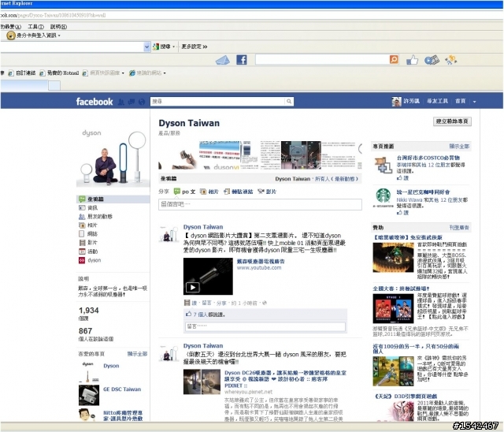
Task: Click the 1,934 likes count
Action: [x=89, y=311]
